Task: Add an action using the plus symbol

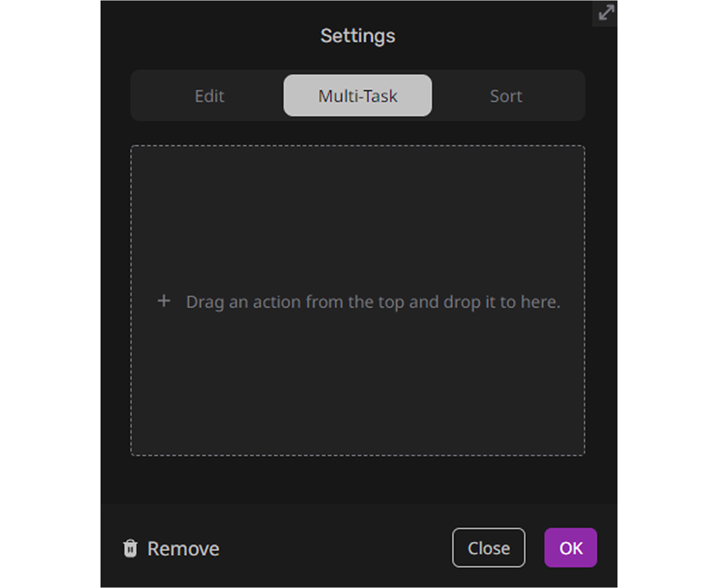Action: click(x=163, y=301)
